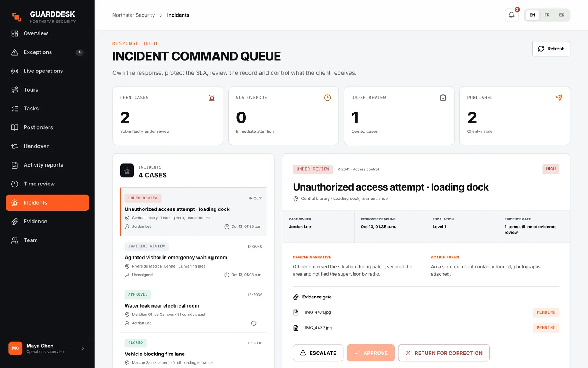The width and height of the screenshot is (588, 368).
Task: Open the notifications bell
Action: (x=511, y=15)
